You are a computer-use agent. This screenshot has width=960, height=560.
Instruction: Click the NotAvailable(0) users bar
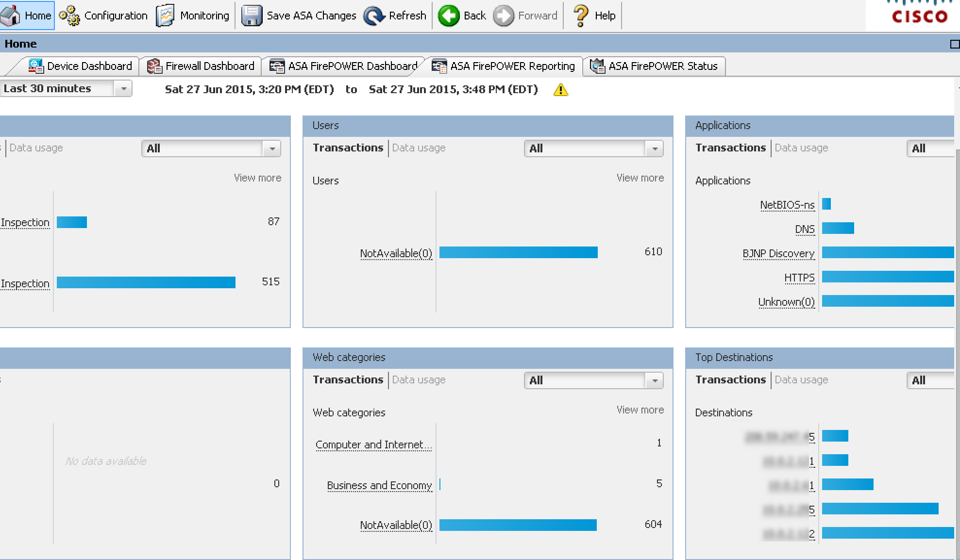click(x=518, y=252)
